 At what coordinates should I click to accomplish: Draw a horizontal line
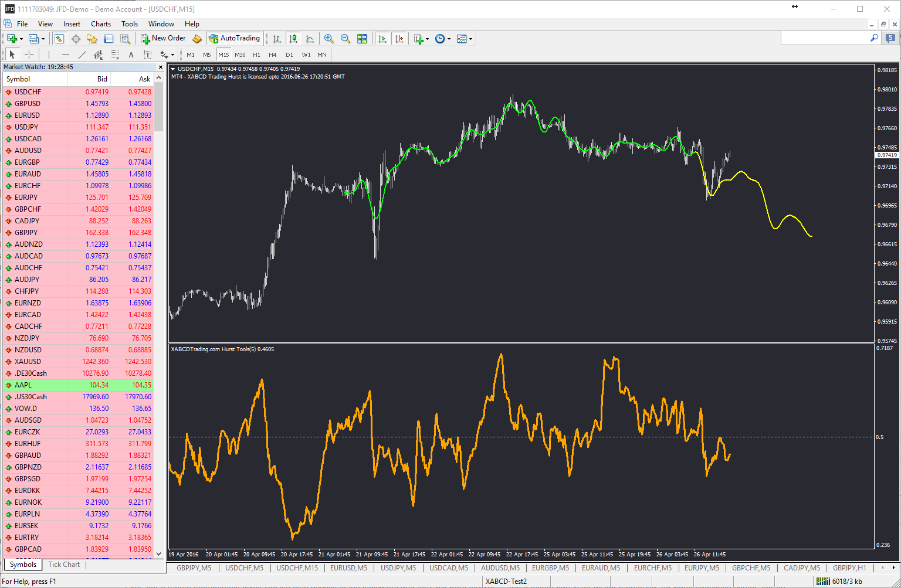click(65, 55)
